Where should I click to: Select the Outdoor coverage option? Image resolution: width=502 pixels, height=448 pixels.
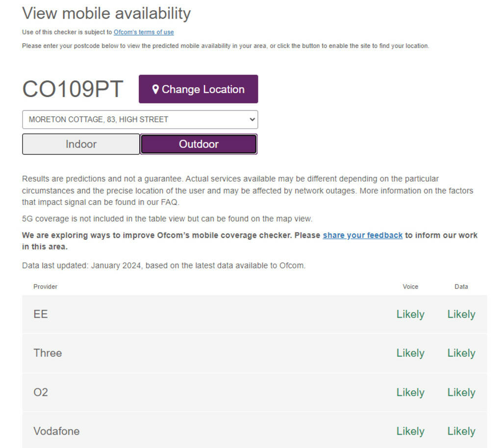coord(199,144)
